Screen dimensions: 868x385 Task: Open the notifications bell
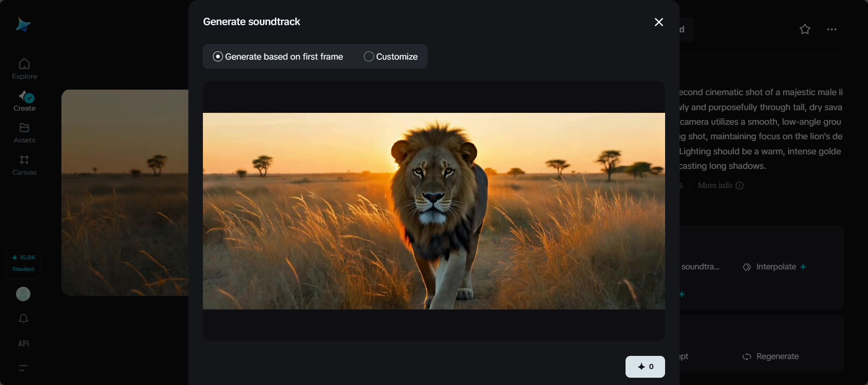tap(24, 319)
